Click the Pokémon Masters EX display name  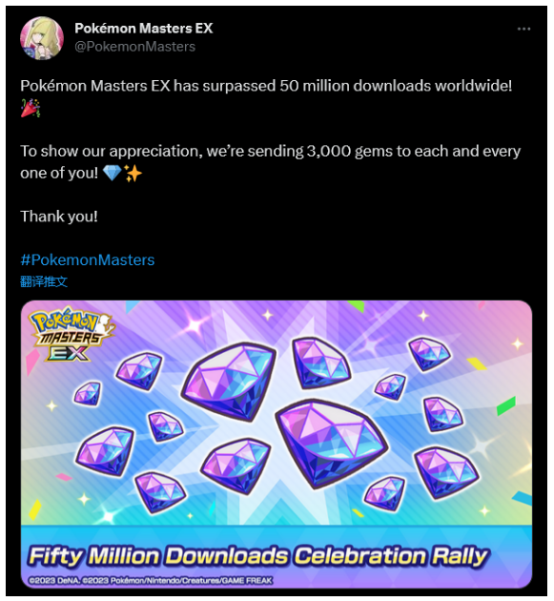(x=143, y=28)
